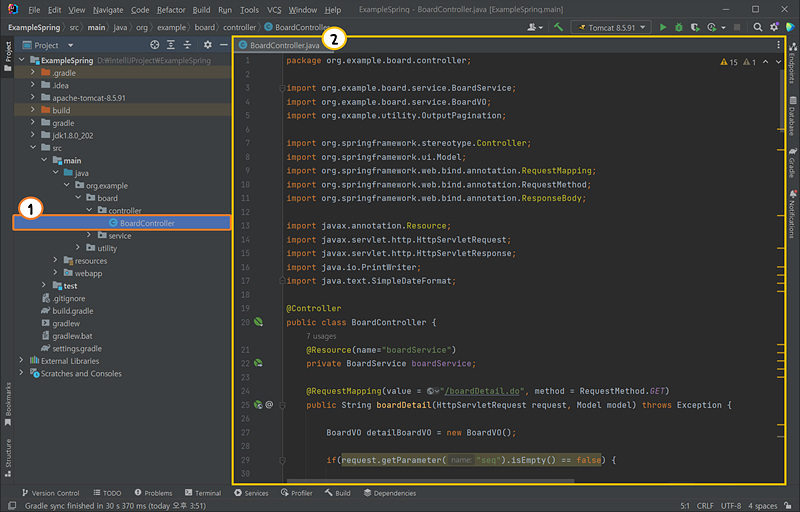Expand the utility package

pyautogui.click(x=78, y=248)
